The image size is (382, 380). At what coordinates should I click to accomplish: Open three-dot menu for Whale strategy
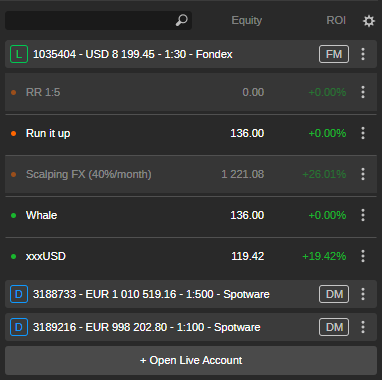point(363,215)
